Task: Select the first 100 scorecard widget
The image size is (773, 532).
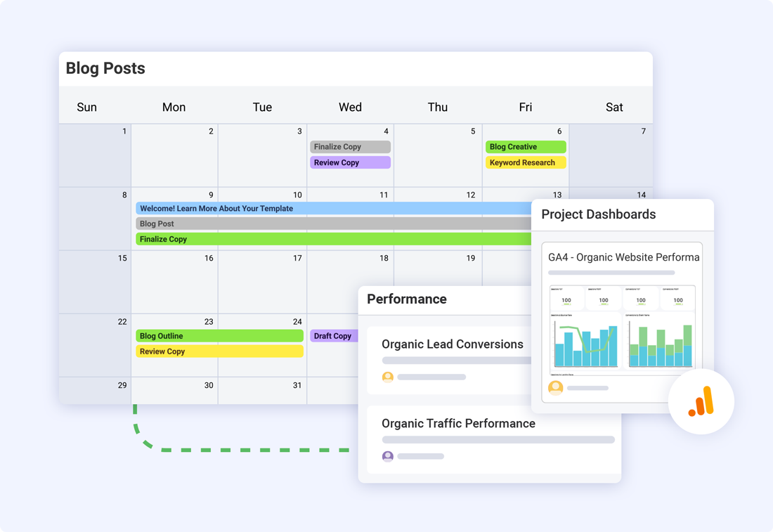Action: click(x=566, y=299)
